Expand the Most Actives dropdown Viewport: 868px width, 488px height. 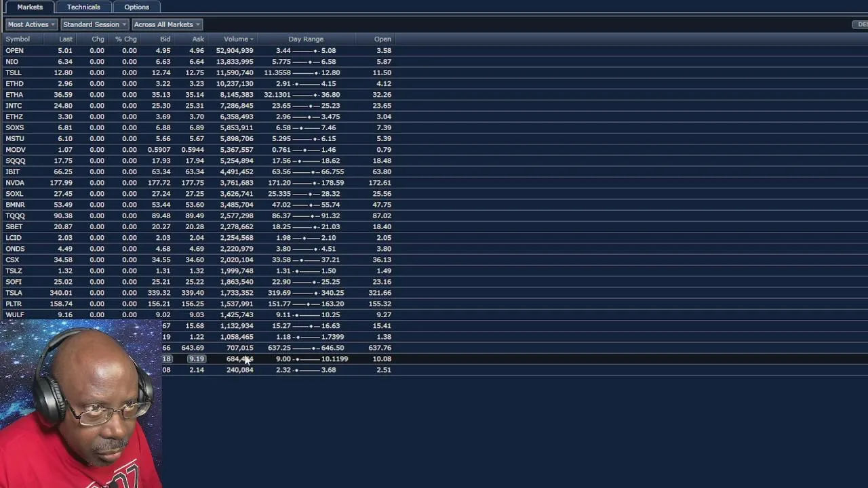(31, 24)
